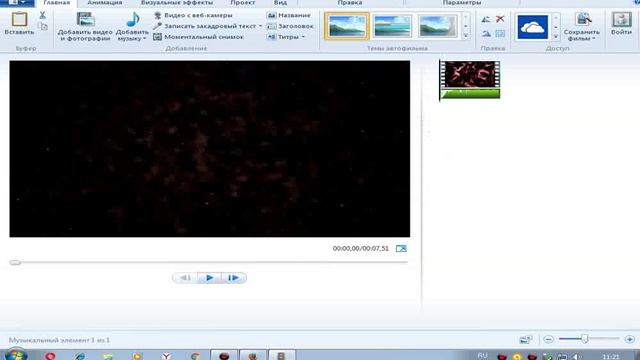
Task: Expand the Титры dropdown arrow
Action: tap(303, 37)
